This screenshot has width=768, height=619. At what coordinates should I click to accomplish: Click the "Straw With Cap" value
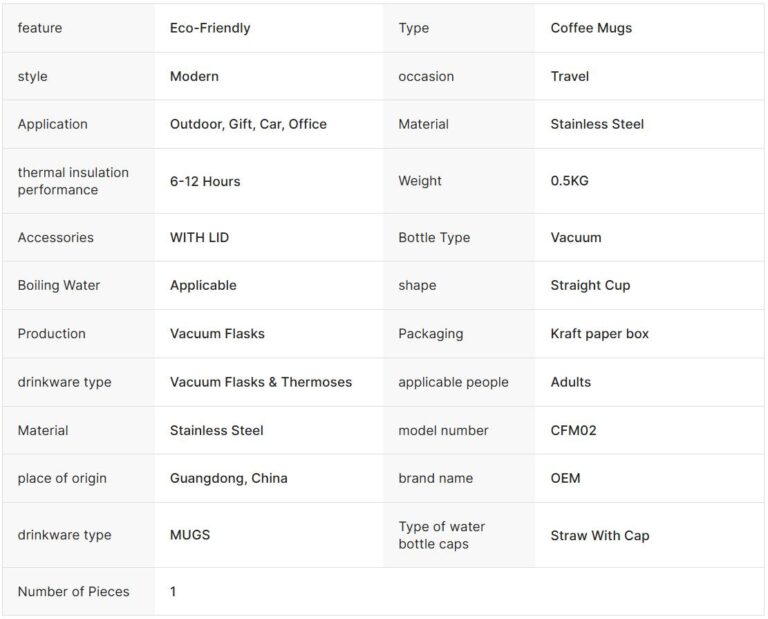pos(600,535)
